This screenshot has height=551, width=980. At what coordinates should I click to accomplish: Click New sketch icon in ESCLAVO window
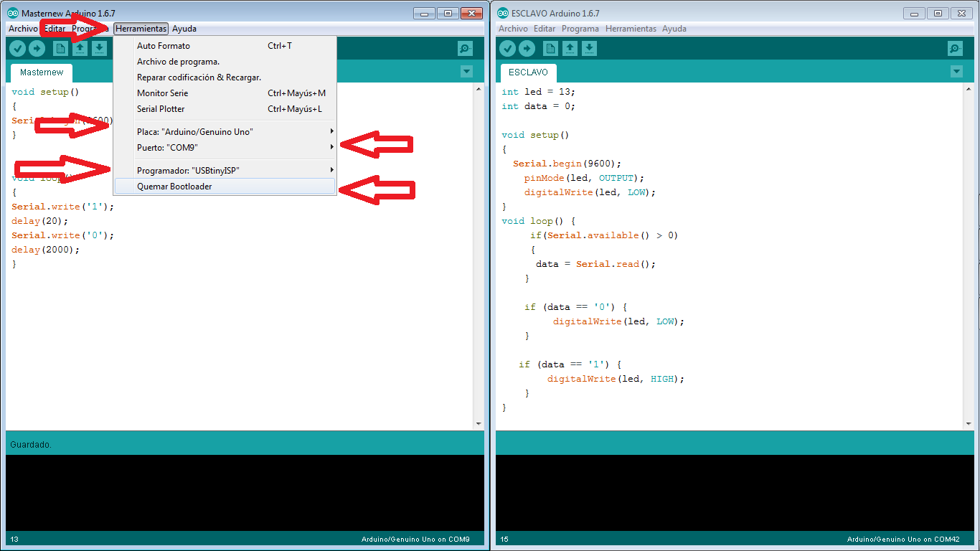[551, 48]
